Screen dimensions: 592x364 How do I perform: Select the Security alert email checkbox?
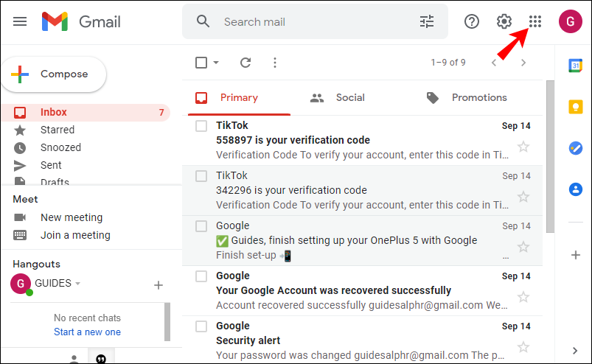point(201,326)
